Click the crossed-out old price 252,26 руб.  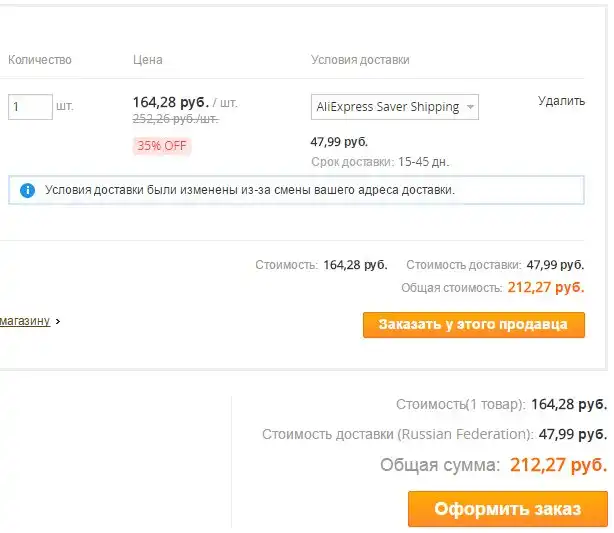coord(176,119)
